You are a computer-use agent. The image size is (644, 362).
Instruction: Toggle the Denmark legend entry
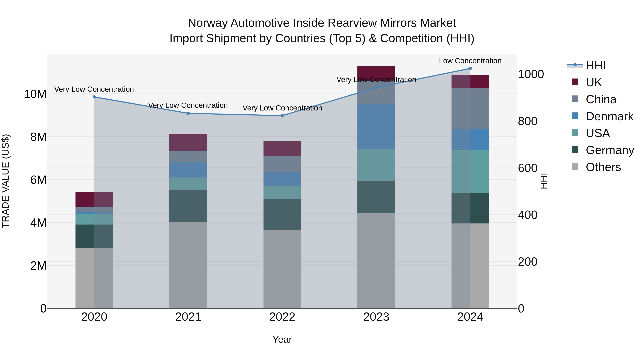coord(602,116)
